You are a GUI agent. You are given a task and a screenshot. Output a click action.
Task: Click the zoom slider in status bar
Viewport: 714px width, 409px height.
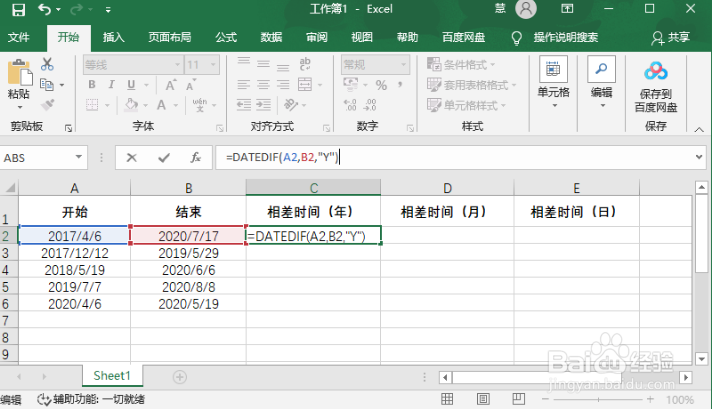pos(598,399)
